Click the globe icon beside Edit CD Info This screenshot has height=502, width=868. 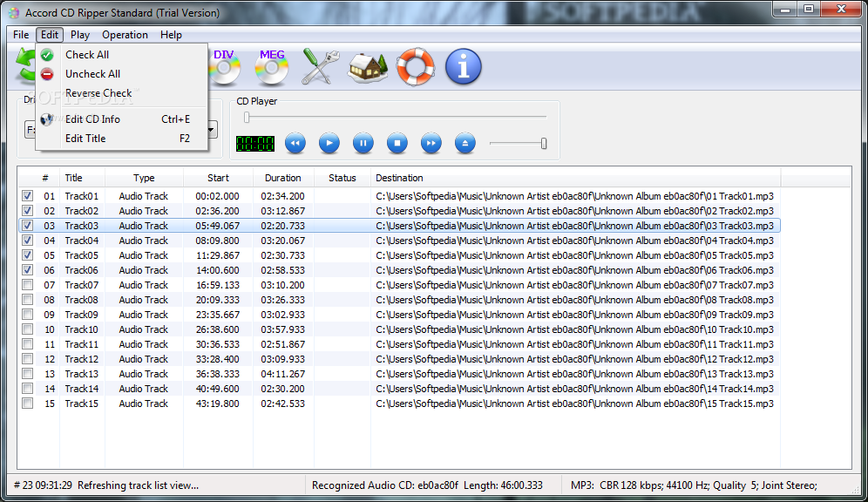click(47, 119)
